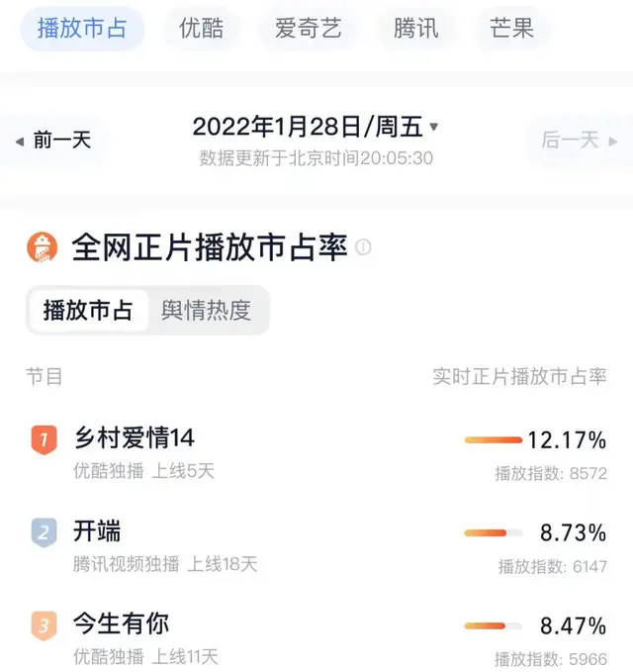This screenshot has width=633, height=672.
Task: Open the info icon beside 全网正片播放市占率
Action: 363,246
